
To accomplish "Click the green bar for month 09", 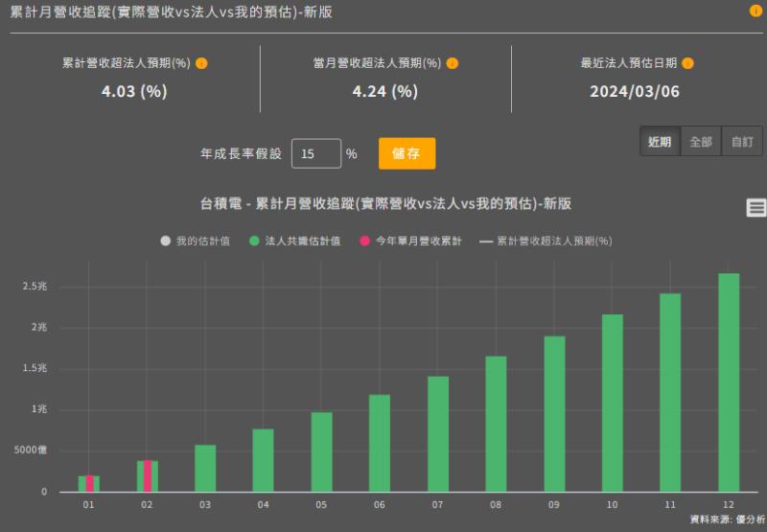I will click(x=554, y=414).
